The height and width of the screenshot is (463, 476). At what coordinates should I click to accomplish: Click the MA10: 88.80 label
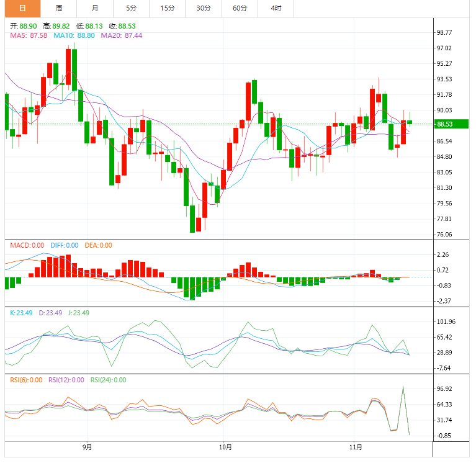74,35
